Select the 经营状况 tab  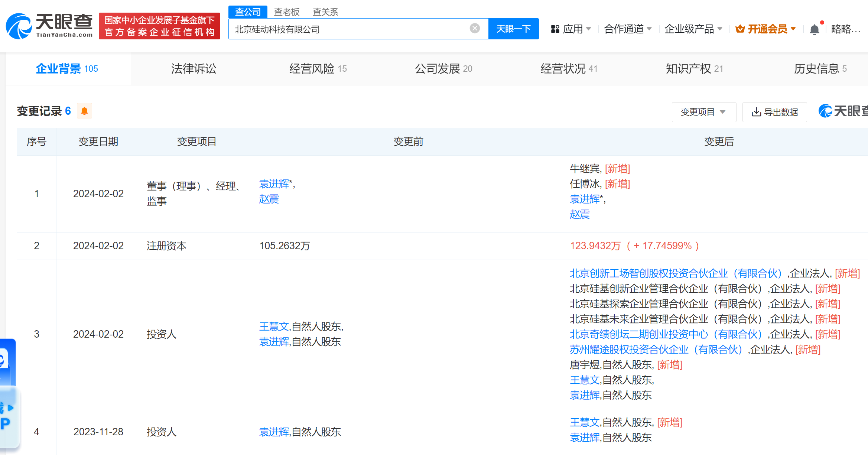[x=569, y=69]
